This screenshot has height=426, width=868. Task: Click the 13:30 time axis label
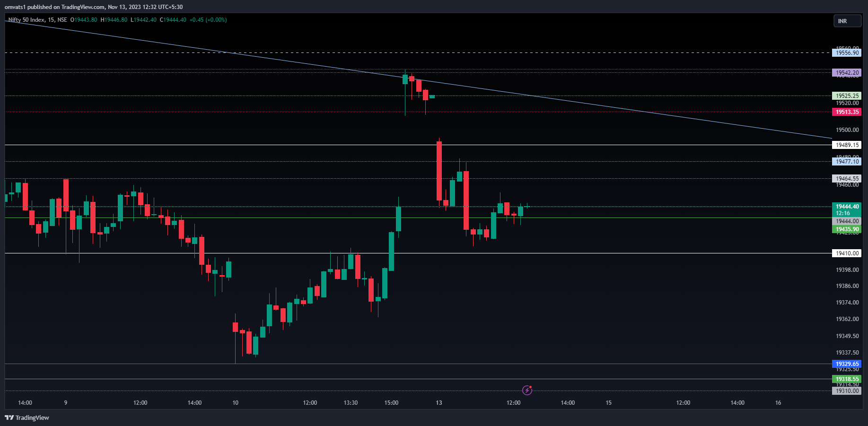(351, 403)
